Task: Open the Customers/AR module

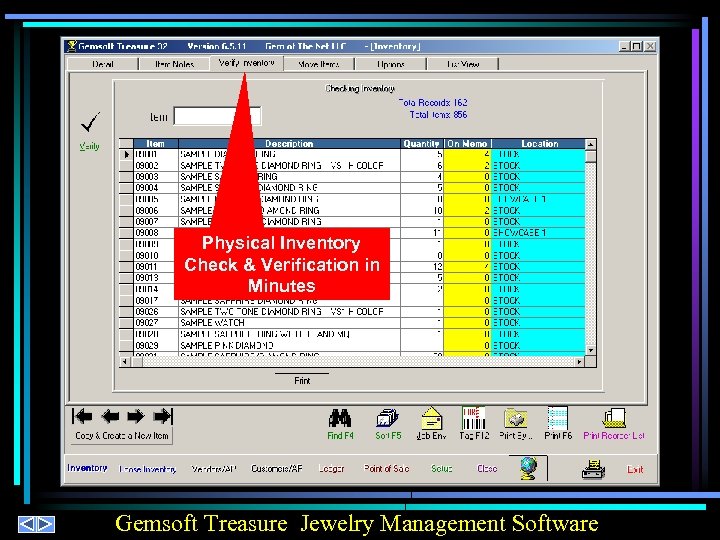Action: click(x=277, y=469)
